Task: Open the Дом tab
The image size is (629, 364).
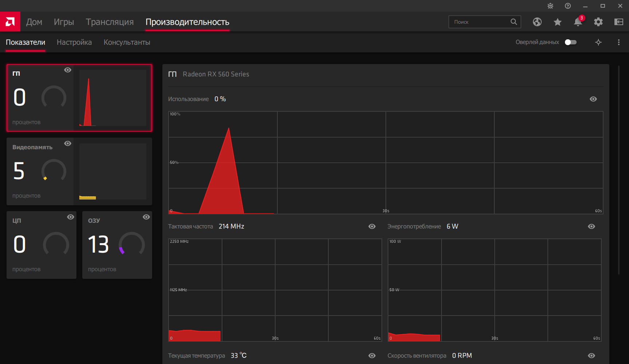Action: click(34, 22)
